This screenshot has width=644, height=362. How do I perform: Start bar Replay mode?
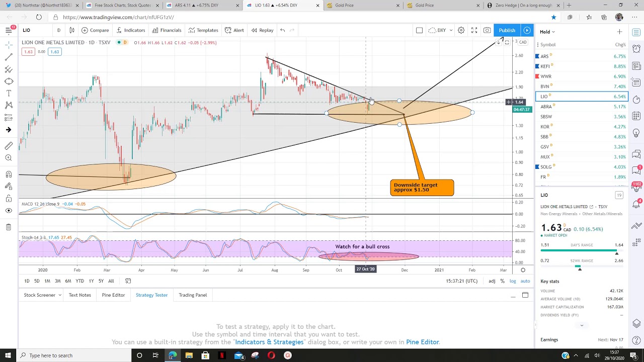(x=262, y=30)
